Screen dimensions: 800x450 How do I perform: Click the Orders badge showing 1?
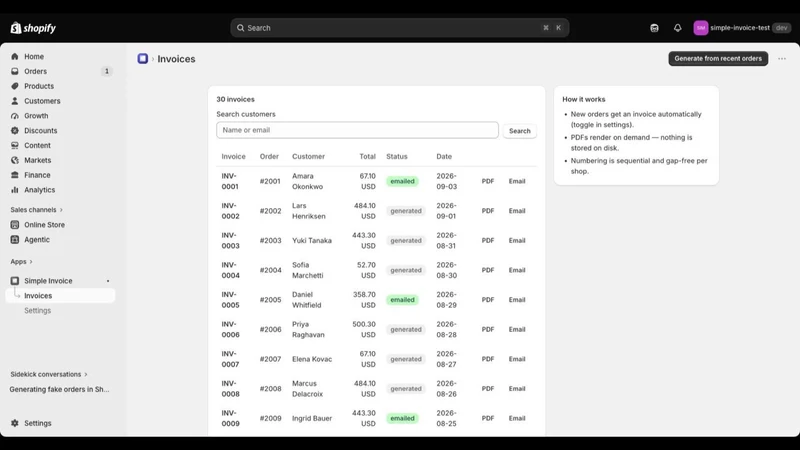pos(107,71)
